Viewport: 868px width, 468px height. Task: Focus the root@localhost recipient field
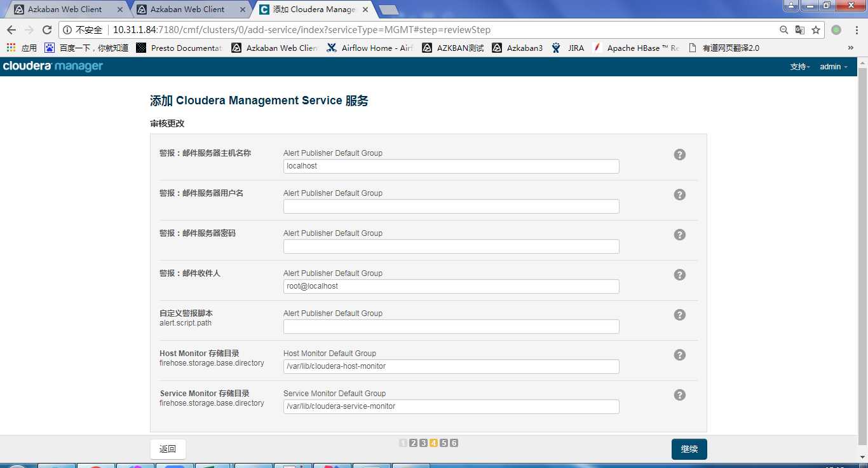point(451,286)
